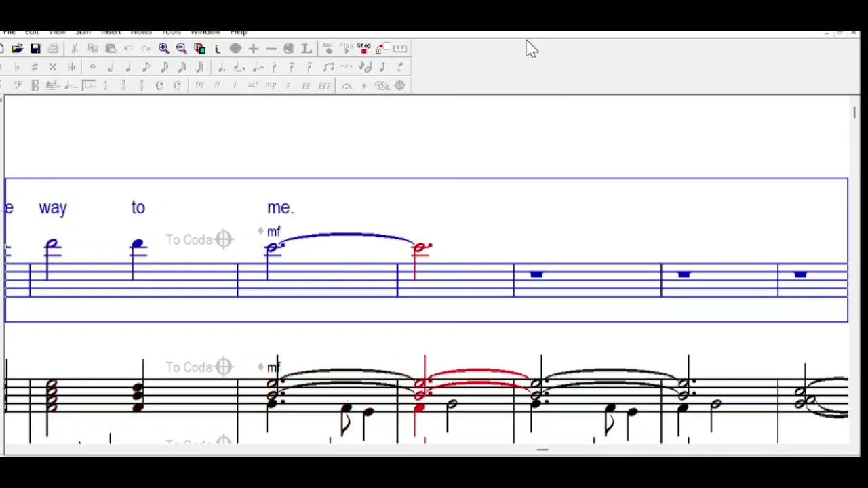Zoom out using the magnifier minus icon
Image resolution: width=868 pixels, height=488 pixels.
[x=182, y=49]
